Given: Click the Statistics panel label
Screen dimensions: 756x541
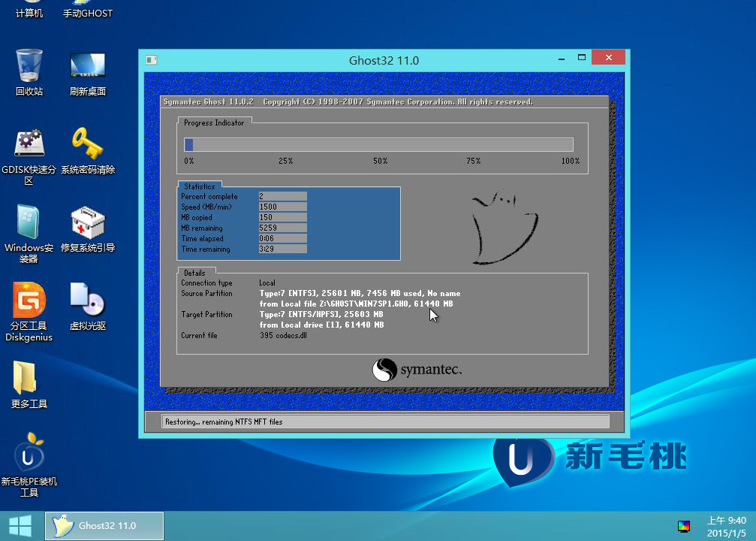Looking at the screenshot, I should pos(199,186).
